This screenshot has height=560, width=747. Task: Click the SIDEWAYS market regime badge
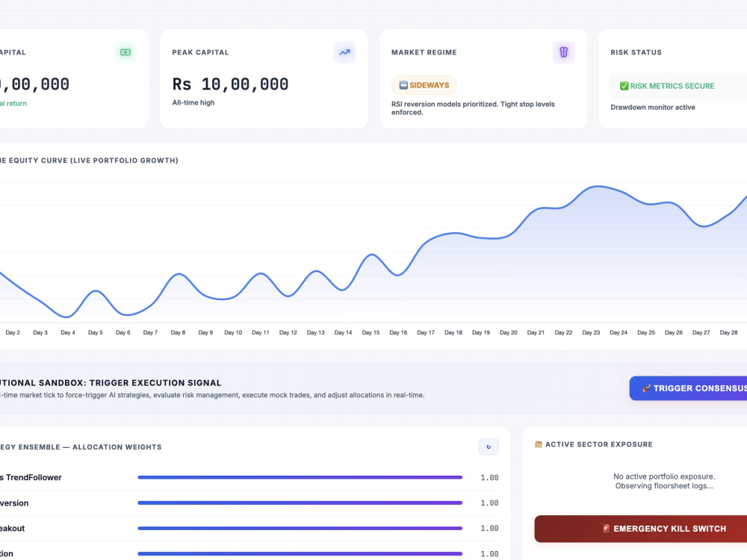424,85
